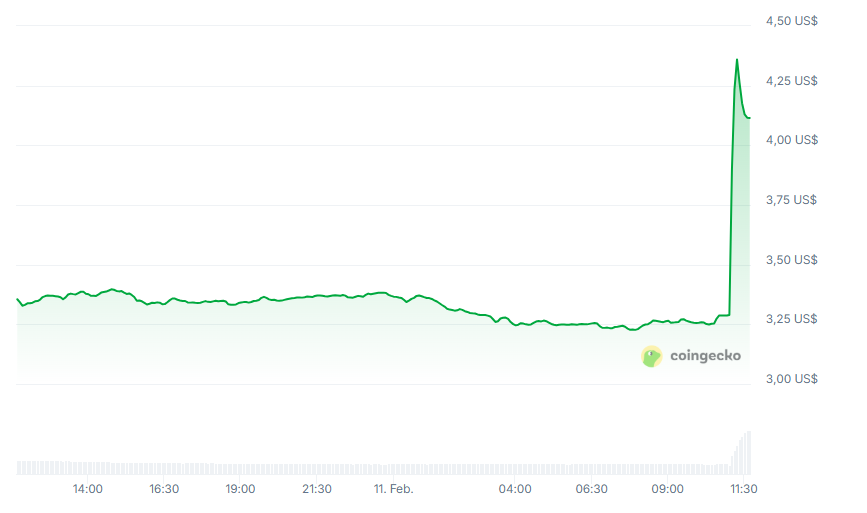Click the 11:30 time axis label
The image size is (867, 513).
point(743,489)
